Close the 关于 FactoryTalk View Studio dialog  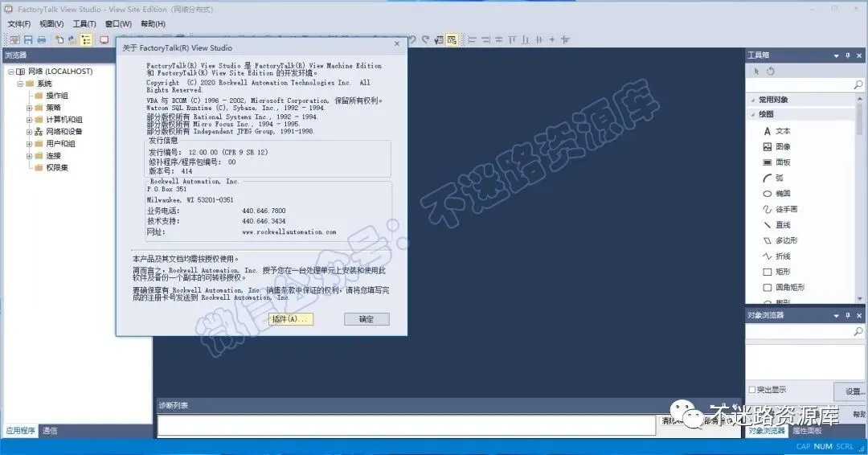[396, 43]
